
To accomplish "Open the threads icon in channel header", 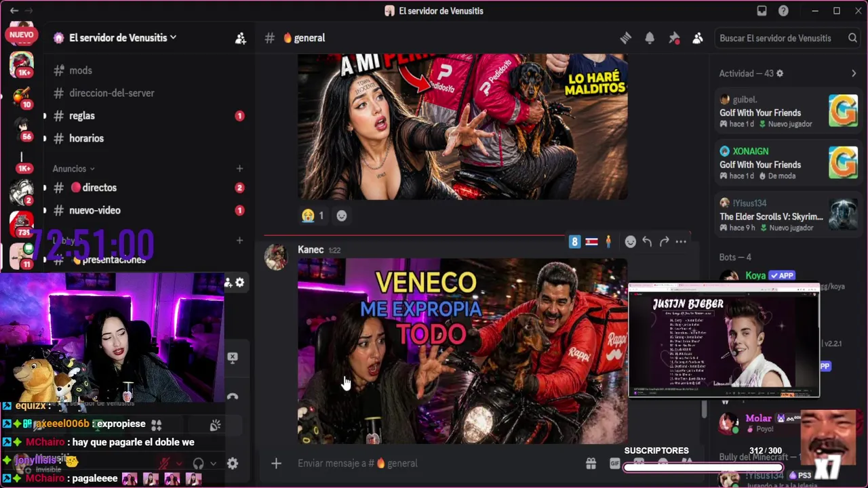I will [x=626, y=38].
